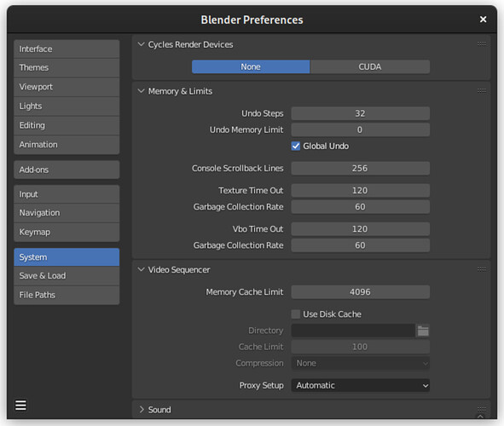
Task: Select the System tab
Action: [x=67, y=257]
